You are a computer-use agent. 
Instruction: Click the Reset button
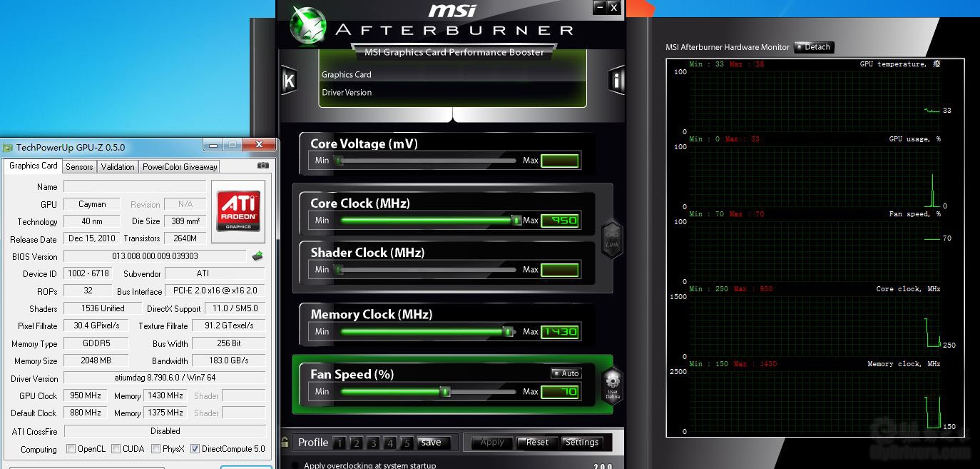point(537,443)
